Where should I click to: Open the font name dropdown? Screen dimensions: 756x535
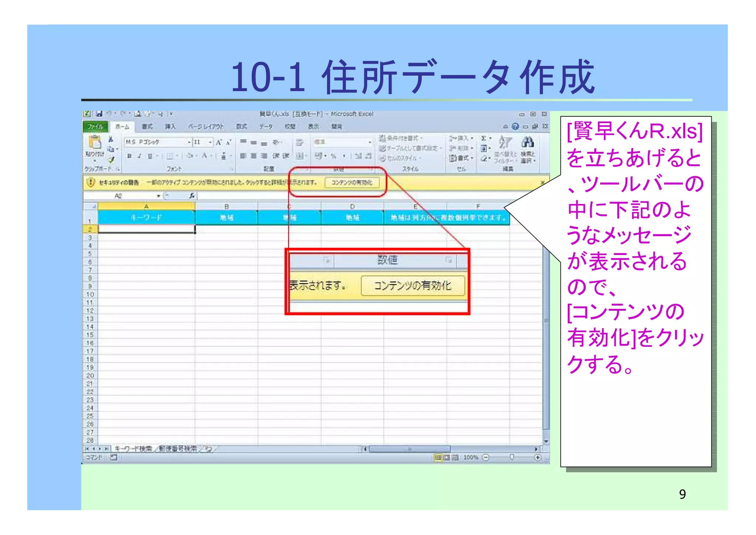189,142
